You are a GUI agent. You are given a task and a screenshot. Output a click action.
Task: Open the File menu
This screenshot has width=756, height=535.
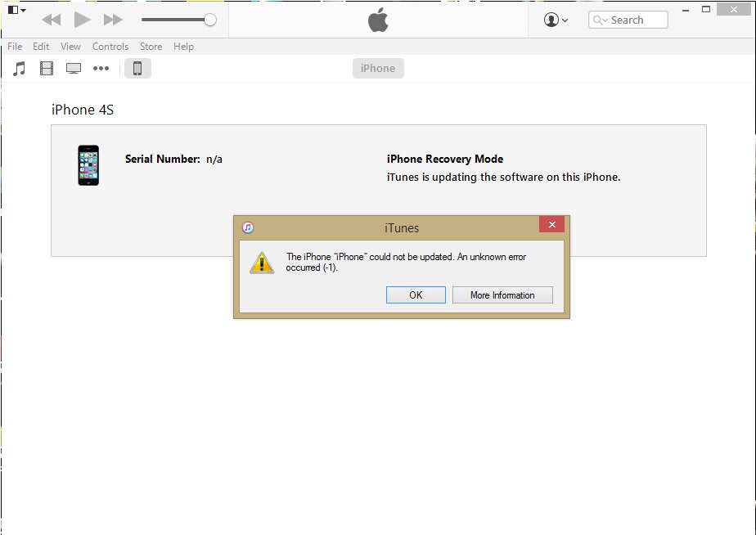pyautogui.click(x=15, y=47)
